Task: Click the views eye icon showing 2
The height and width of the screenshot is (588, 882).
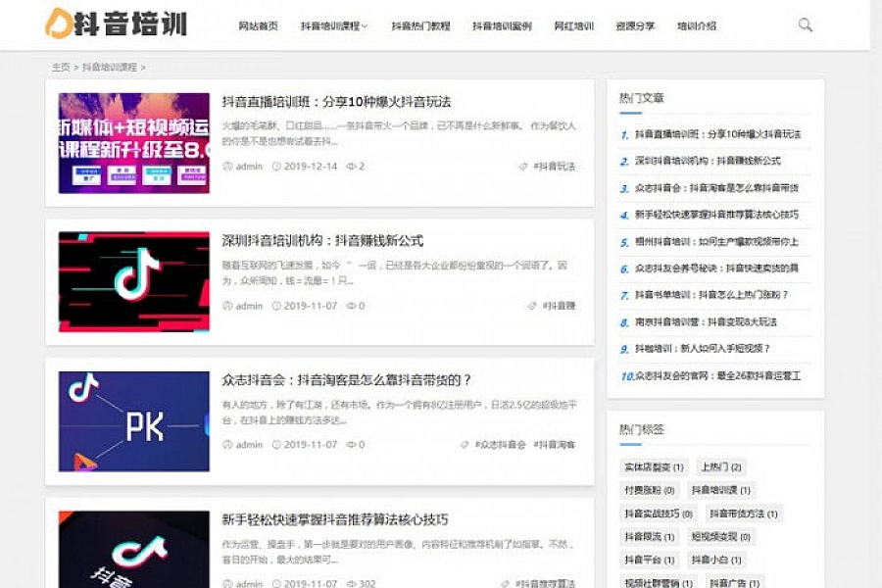Action: pos(352,166)
